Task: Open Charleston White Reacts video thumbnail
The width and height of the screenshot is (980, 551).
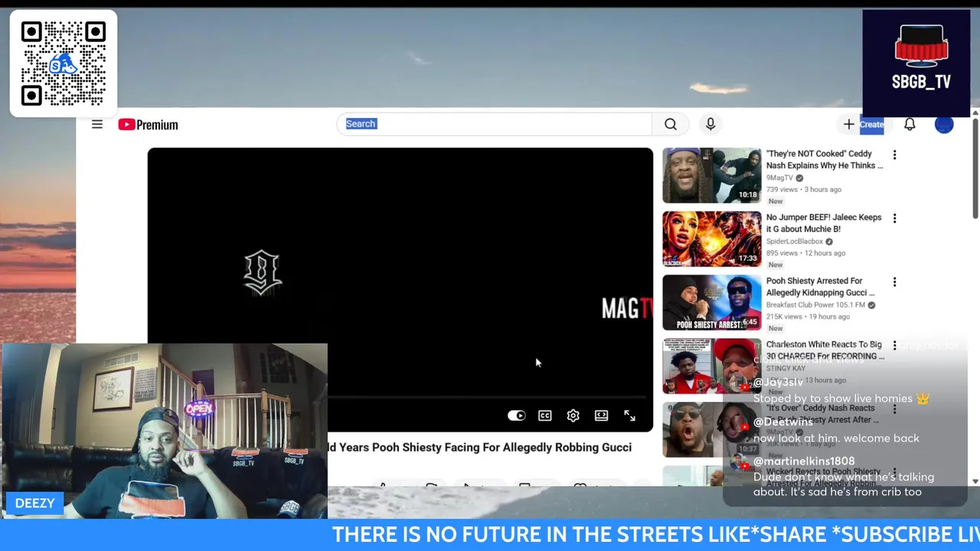Action: coord(712,366)
